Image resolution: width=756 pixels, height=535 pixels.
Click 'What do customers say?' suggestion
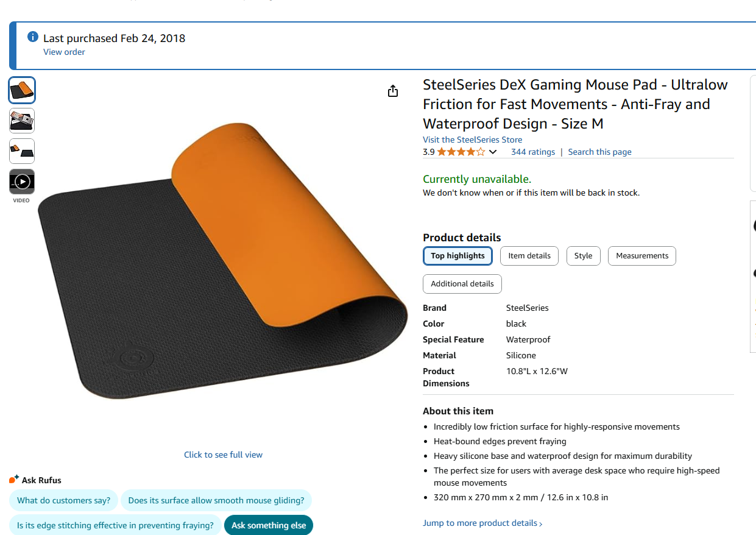[x=64, y=501]
